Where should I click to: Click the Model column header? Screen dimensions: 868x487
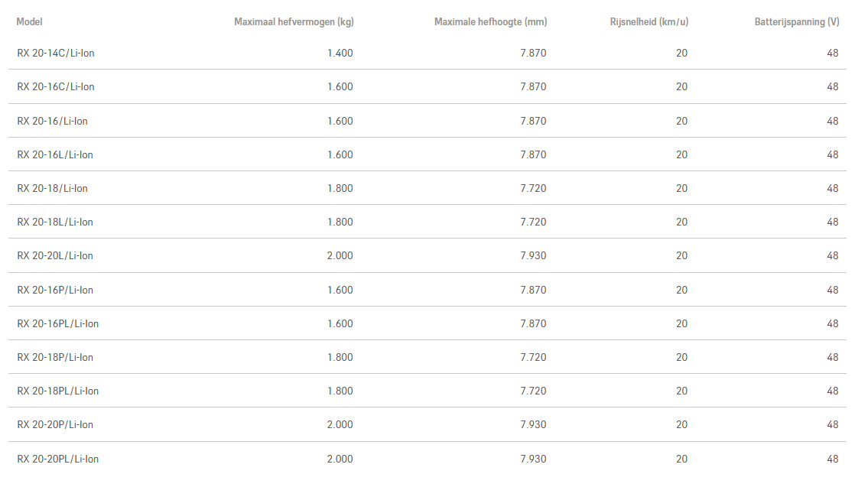tap(30, 22)
